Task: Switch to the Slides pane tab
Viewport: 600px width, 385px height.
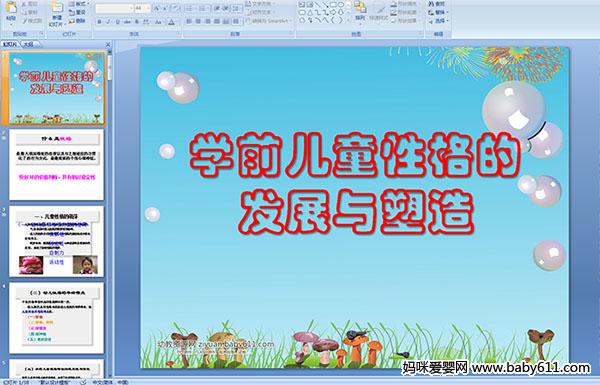Action: click(10, 44)
